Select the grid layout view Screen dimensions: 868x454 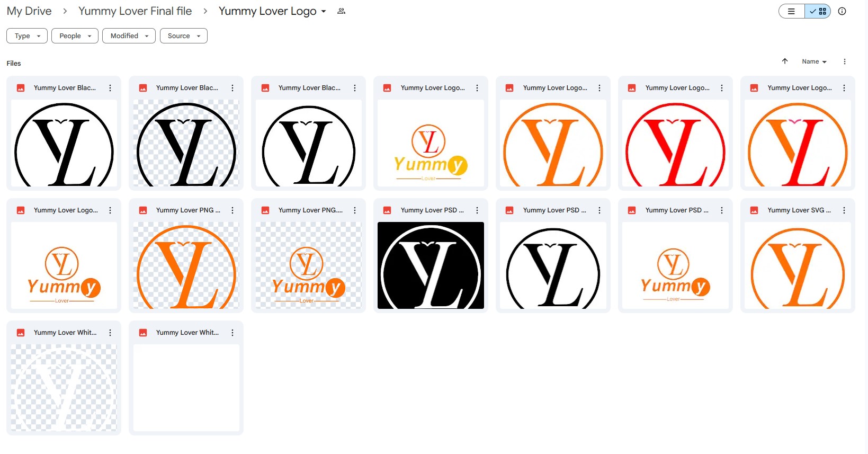coord(818,11)
